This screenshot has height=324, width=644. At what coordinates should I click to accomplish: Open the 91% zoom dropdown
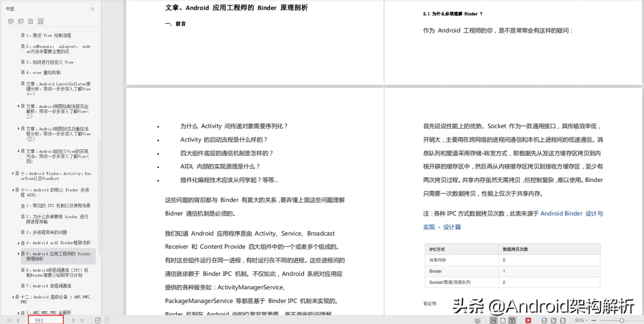(581, 321)
